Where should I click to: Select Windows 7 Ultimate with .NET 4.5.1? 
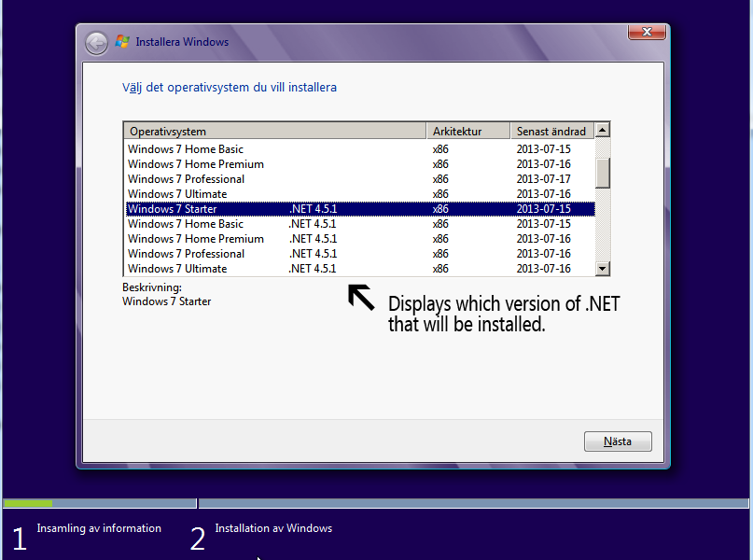coord(359,269)
